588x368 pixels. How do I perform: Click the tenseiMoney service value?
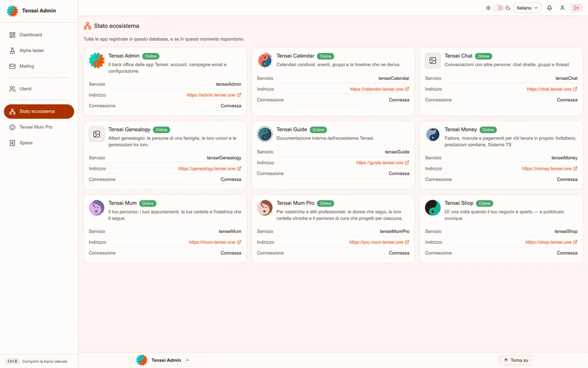pyautogui.click(x=564, y=158)
